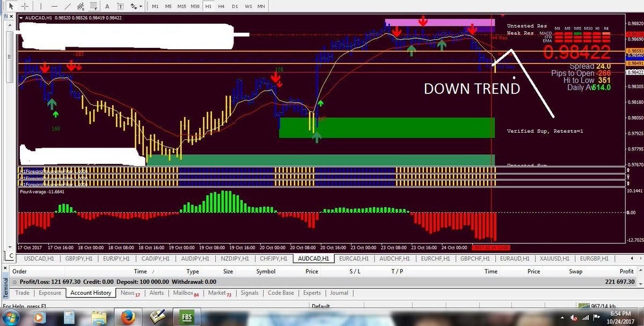Sort history by Symbol column header
This screenshot has height=326, width=644.
(x=266, y=272)
